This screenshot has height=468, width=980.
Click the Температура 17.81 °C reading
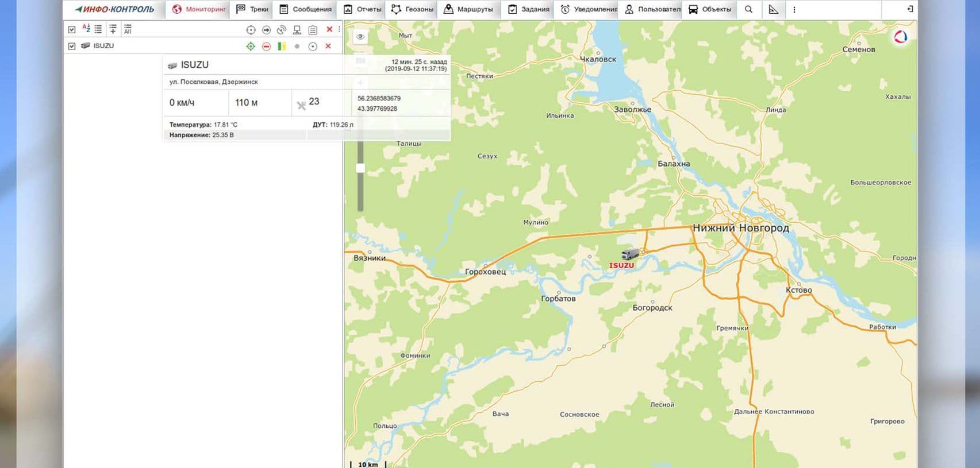203,125
